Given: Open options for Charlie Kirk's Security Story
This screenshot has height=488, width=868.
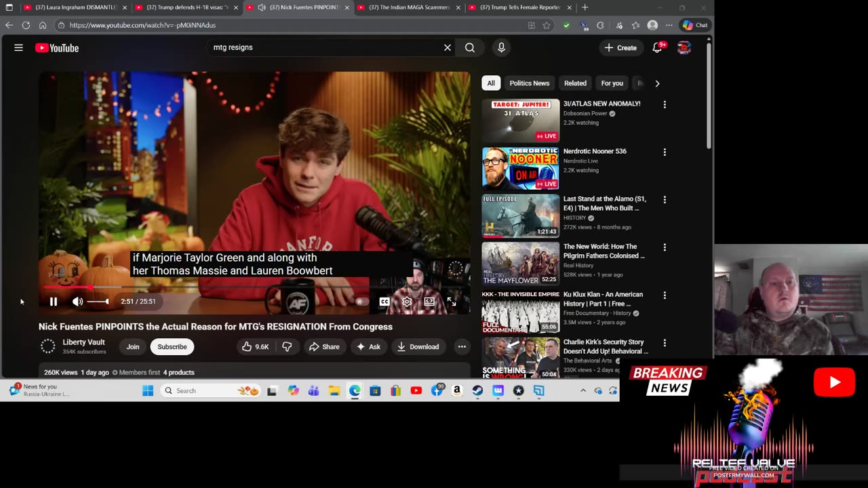Looking at the screenshot, I should tap(665, 343).
